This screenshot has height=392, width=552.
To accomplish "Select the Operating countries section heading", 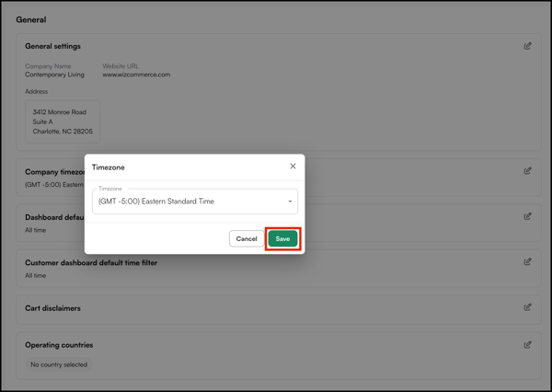I will (x=59, y=345).
